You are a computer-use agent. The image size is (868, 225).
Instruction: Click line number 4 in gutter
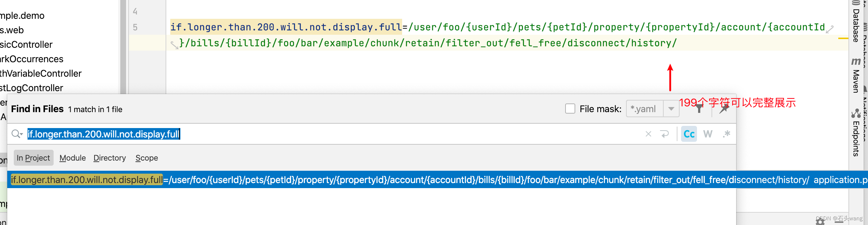tap(135, 12)
